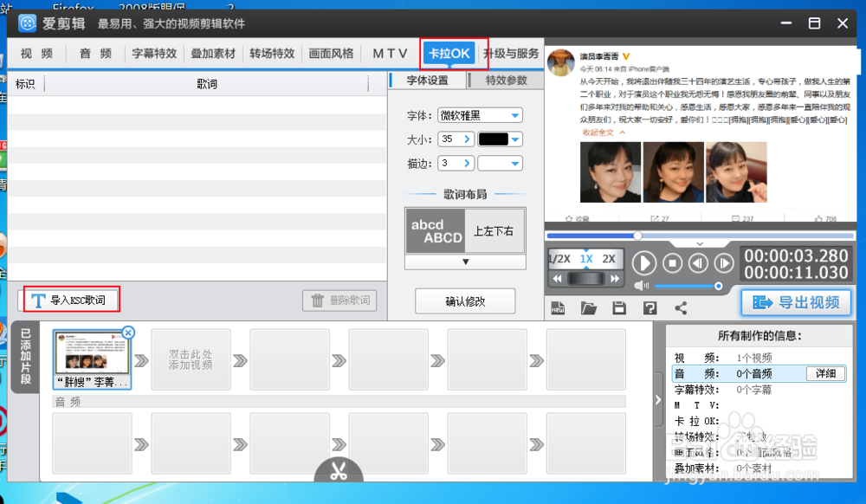Click the 删除歌词 button

click(339, 300)
